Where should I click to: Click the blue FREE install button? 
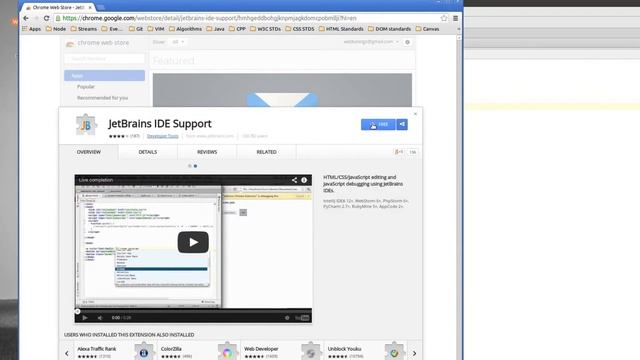tap(378, 124)
